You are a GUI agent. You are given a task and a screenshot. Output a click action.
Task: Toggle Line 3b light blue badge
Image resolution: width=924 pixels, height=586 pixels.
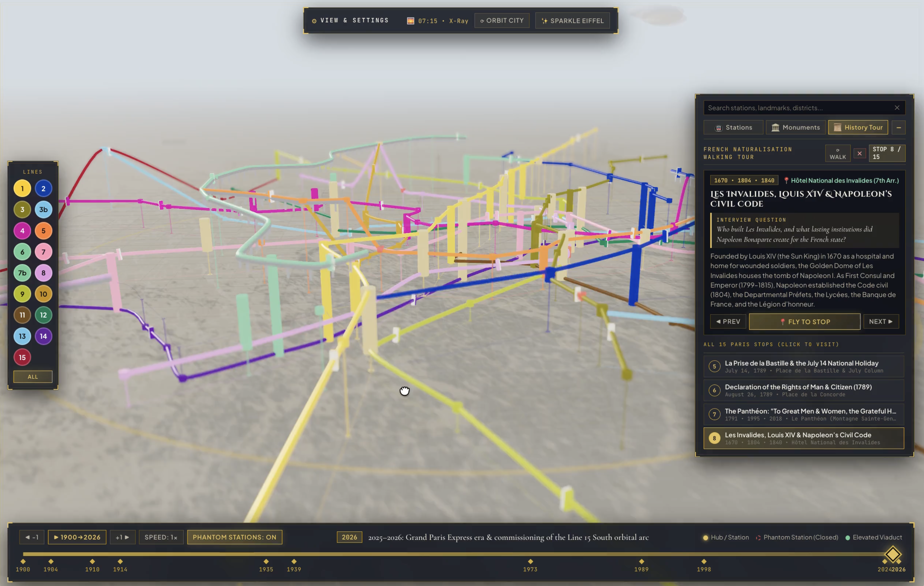[x=43, y=209]
